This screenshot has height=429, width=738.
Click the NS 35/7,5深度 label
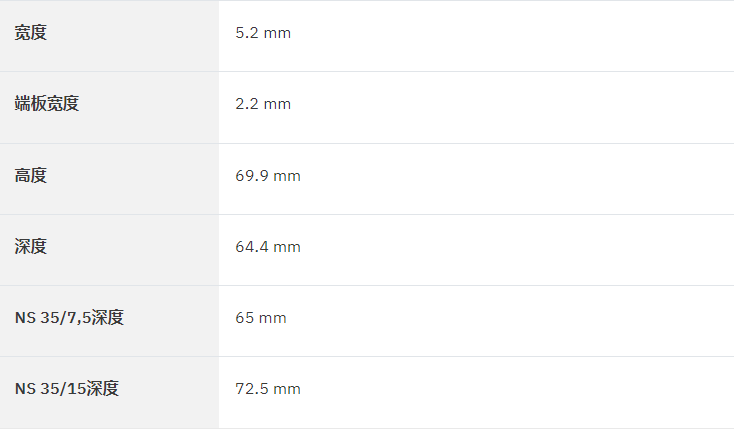(69, 318)
